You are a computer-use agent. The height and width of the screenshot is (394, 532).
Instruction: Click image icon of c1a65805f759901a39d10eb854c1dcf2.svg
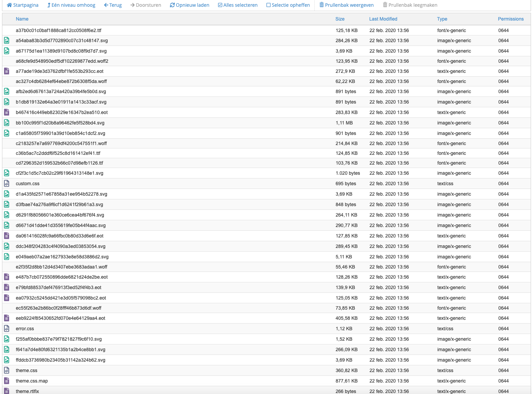pyautogui.click(x=6, y=133)
